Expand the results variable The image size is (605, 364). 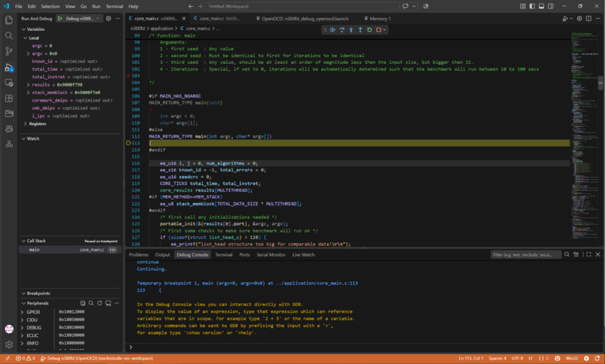tap(28, 85)
